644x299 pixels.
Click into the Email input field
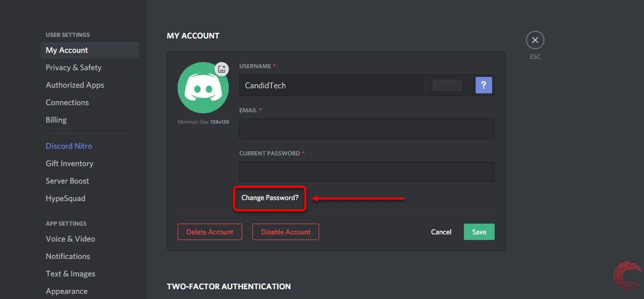pos(366,129)
